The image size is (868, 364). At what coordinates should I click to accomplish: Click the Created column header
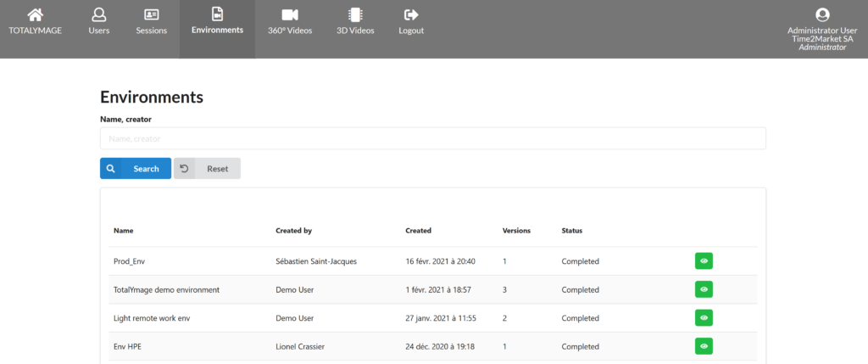(x=418, y=231)
